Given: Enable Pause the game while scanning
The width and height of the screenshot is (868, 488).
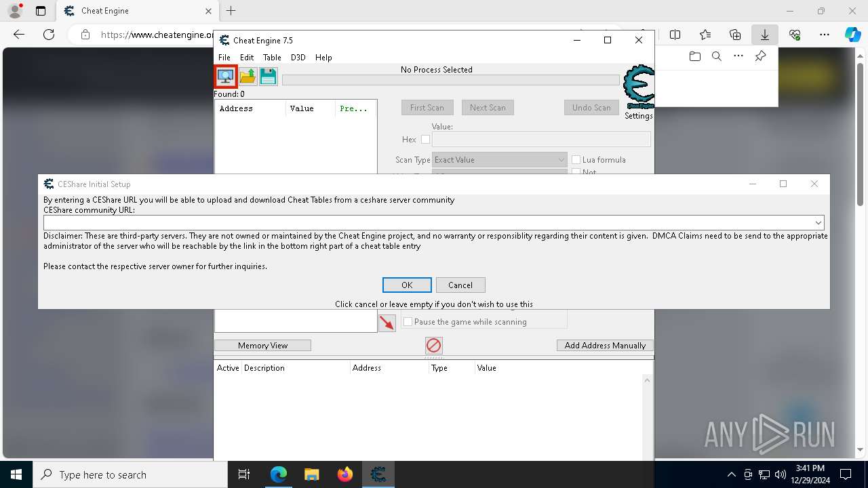Looking at the screenshot, I should pos(408,322).
